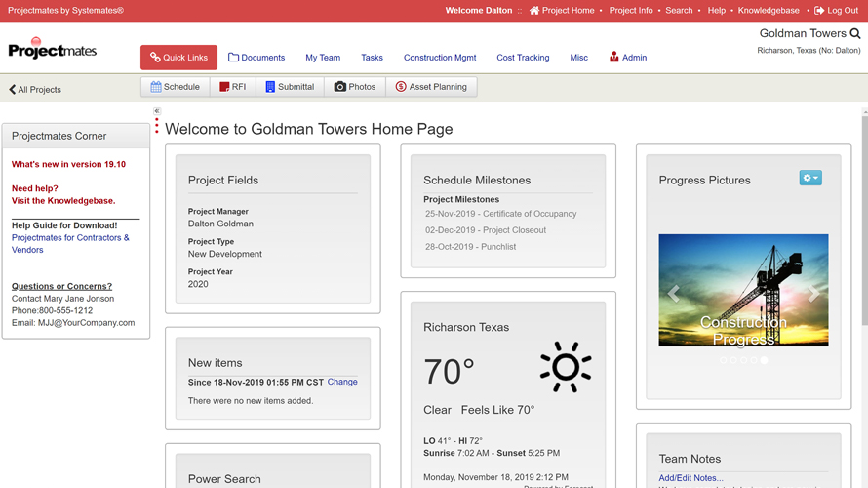Click the Search link in top bar
The height and width of the screenshot is (488, 868).
679,11
